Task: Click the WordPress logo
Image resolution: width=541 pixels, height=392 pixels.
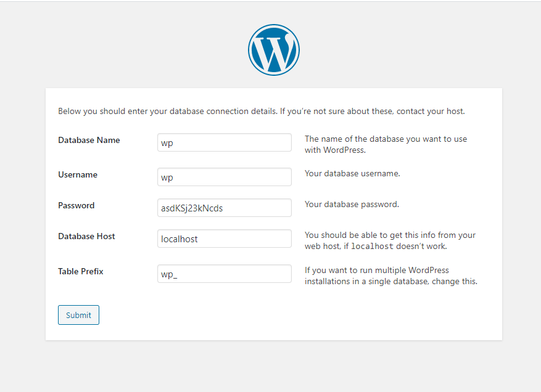Action: (274, 50)
